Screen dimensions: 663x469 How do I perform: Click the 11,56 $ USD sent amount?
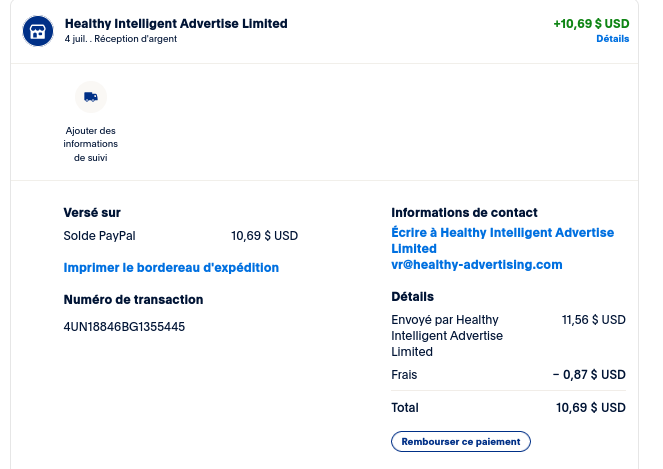click(x=593, y=320)
